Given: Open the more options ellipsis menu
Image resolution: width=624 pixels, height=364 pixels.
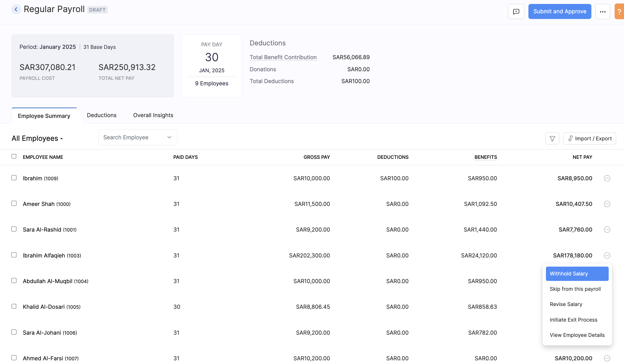Looking at the screenshot, I should pos(603,11).
